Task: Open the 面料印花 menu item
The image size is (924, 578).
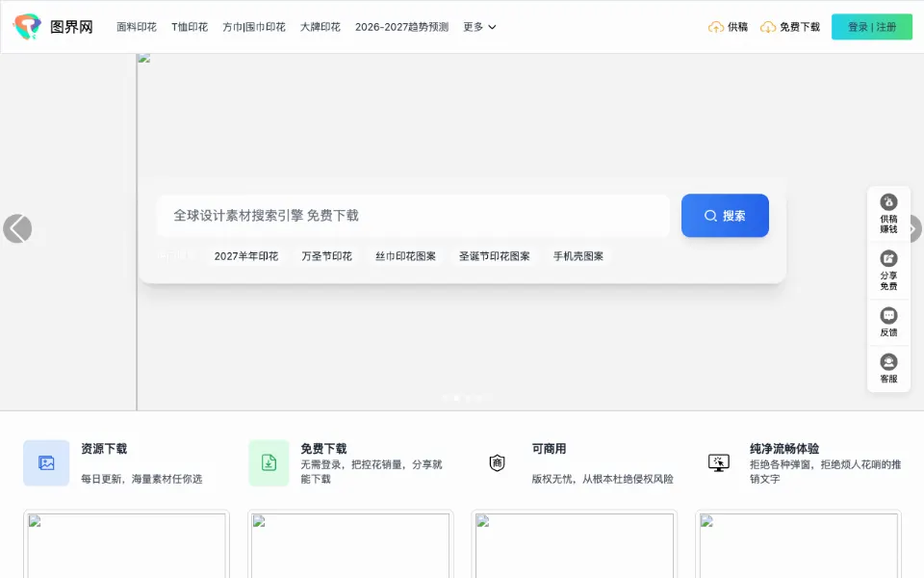Action: (x=136, y=27)
